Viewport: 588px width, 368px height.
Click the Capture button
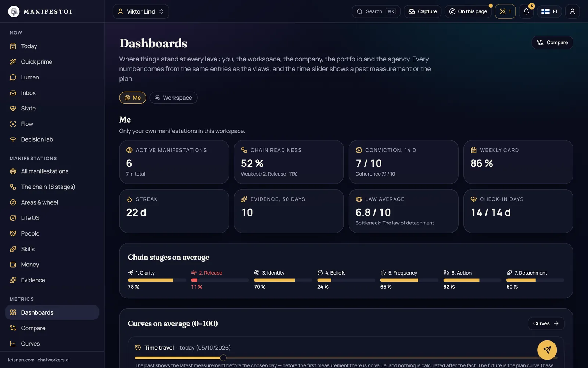pyautogui.click(x=423, y=11)
